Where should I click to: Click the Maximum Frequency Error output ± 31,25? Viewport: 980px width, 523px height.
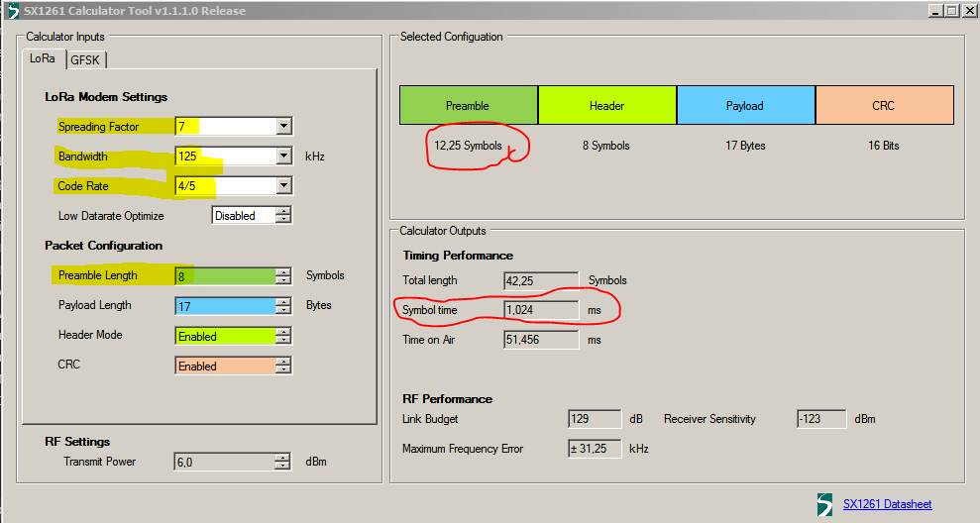pyautogui.click(x=595, y=449)
